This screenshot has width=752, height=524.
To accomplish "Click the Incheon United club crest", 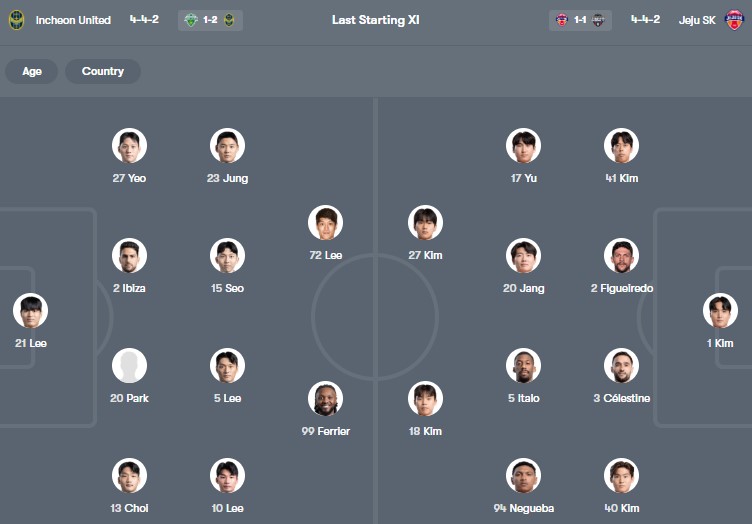I will click(x=16, y=20).
